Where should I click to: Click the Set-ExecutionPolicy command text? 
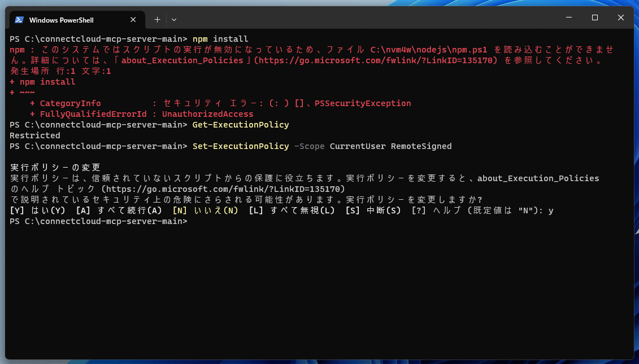click(240, 146)
